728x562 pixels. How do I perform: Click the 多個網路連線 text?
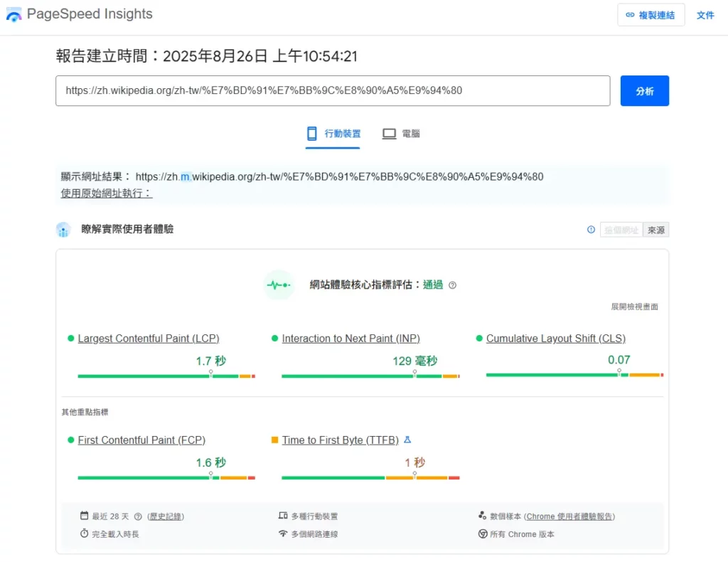click(314, 534)
